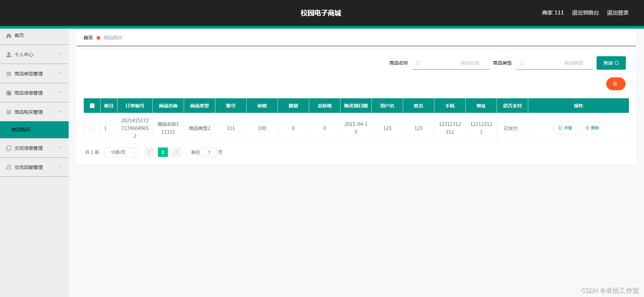Click 首页 in the breadcrumb
The height and width of the screenshot is (297, 644).
[x=88, y=38]
